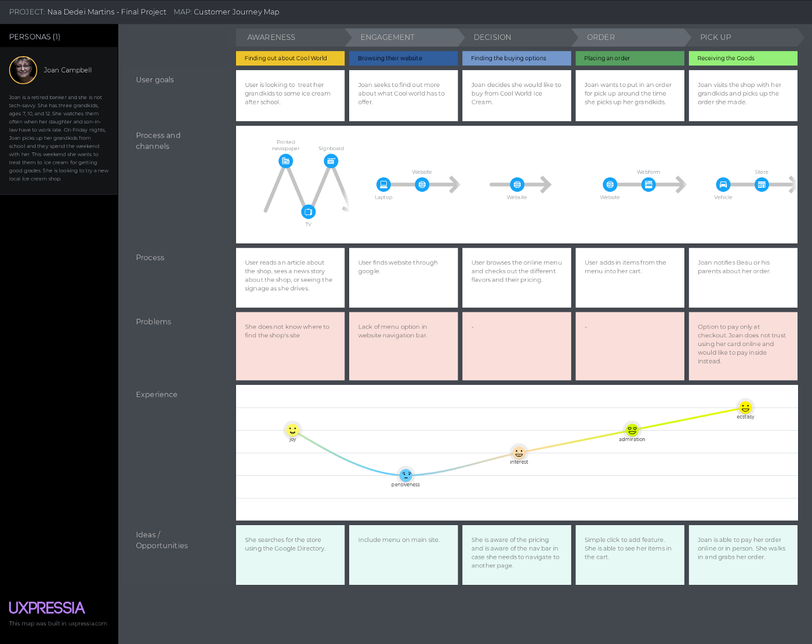
Task: Select the ecstasy emotion face
Action: [745, 407]
